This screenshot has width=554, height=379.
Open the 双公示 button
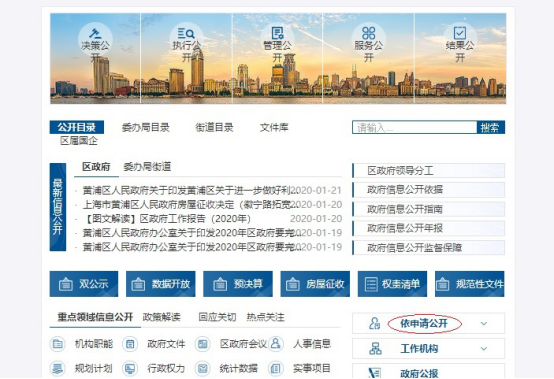click(84, 284)
